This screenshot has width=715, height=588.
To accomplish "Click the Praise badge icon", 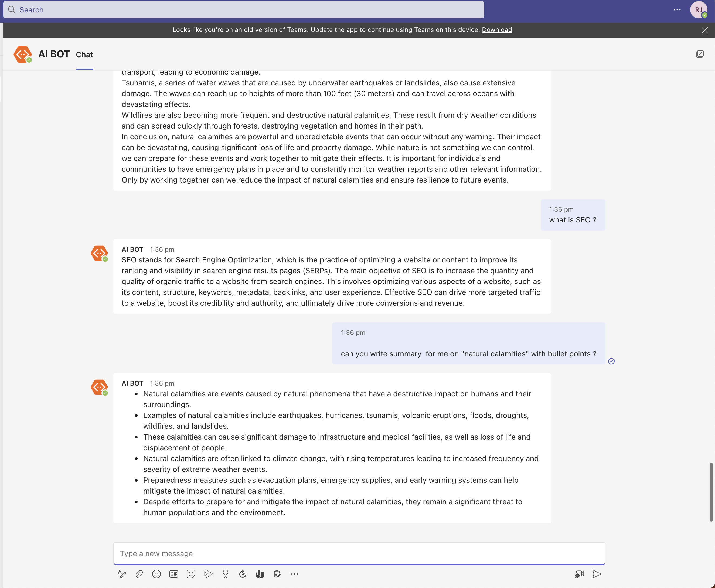I will [226, 574].
